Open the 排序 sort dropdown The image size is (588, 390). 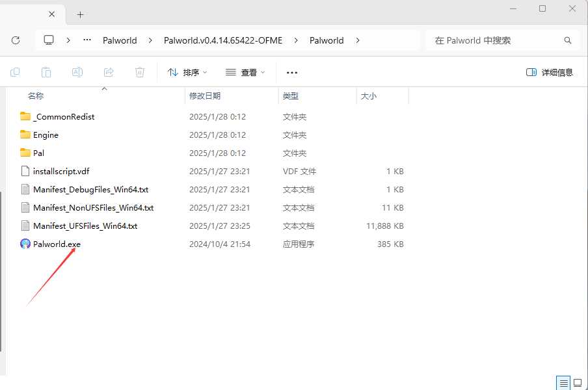point(187,72)
